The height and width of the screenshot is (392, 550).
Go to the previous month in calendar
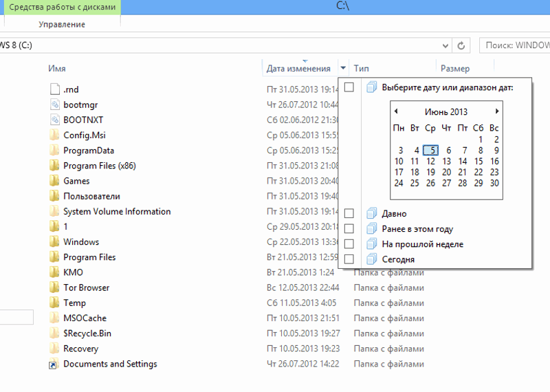pos(396,111)
